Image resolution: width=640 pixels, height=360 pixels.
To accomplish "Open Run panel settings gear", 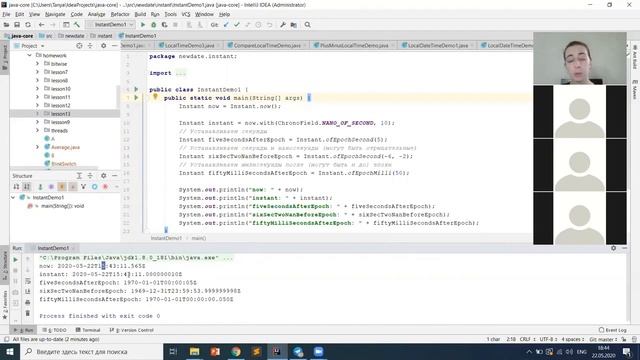I will [x=613, y=248].
